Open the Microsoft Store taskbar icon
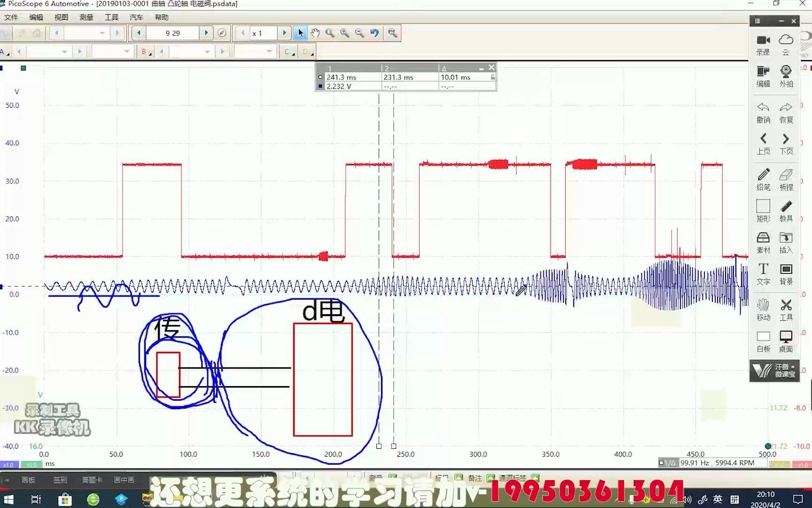The height and width of the screenshot is (508, 812). tap(65, 499)
